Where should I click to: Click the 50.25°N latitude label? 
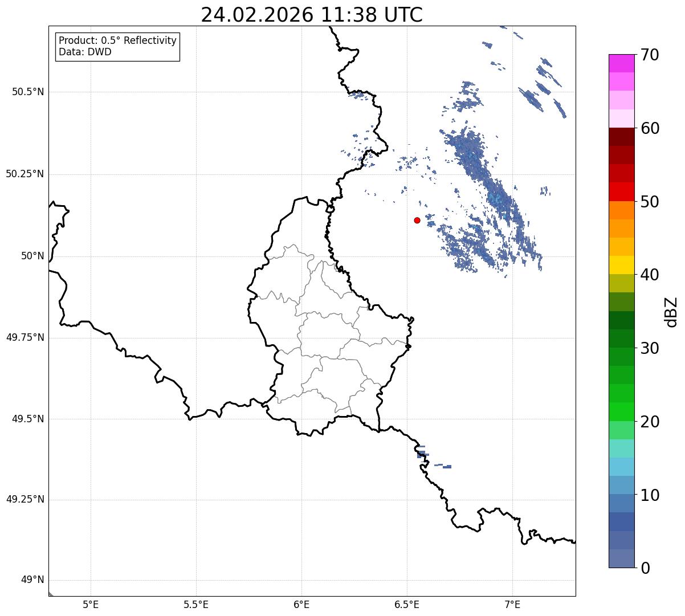pyautogui.click(x=25, y=174)
